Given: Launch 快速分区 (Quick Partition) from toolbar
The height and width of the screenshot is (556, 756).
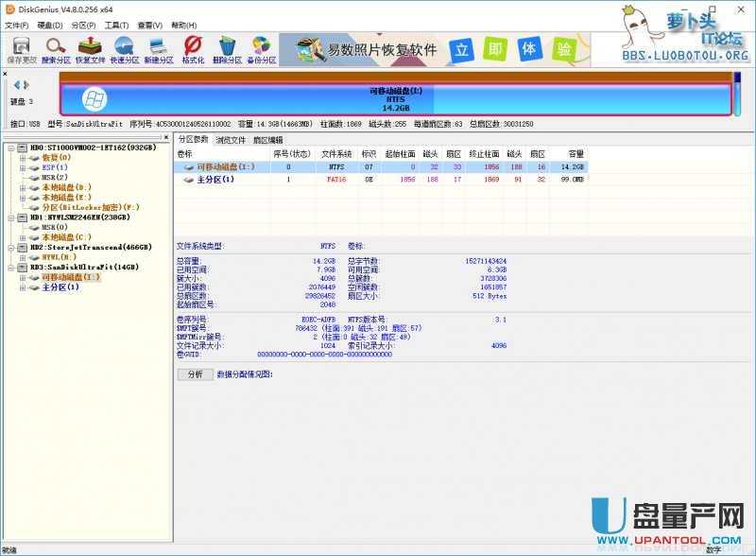Looking at the screenshot, I should coord(124,49).
